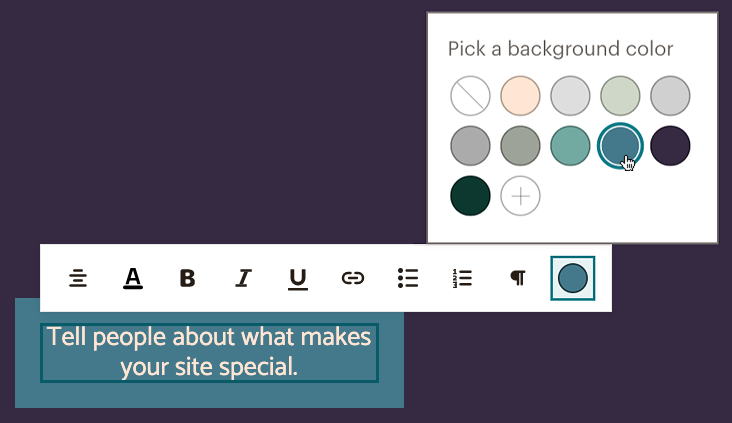This screenshot has width=732, height=423.
Task: Pick the dark purple swatch
Action: coord(670,146)
